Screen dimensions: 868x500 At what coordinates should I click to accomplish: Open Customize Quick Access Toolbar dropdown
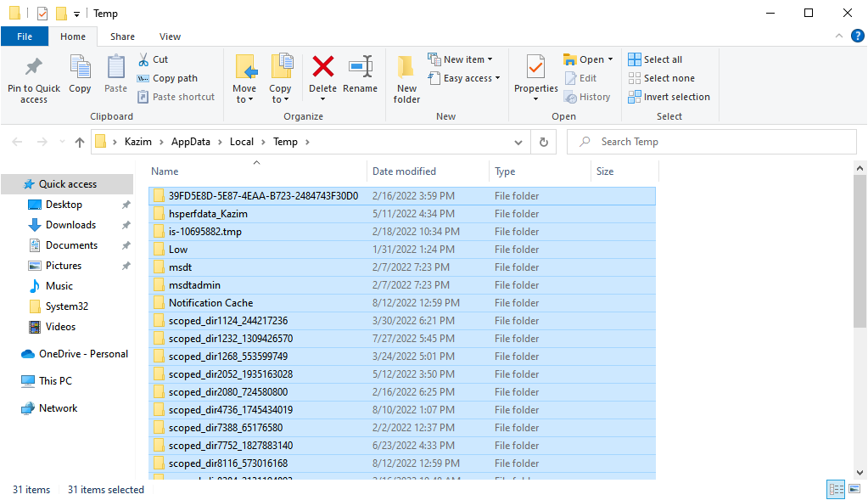click(77, 14)
